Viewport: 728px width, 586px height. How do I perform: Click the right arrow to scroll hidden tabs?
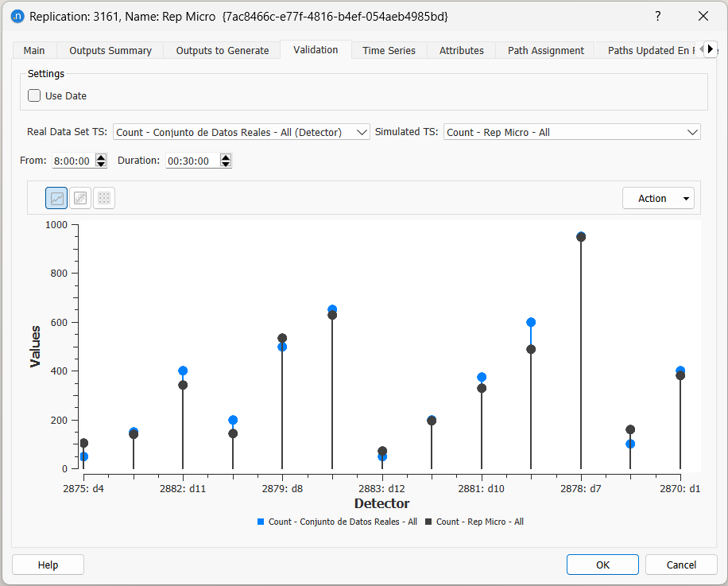point(710,49)
